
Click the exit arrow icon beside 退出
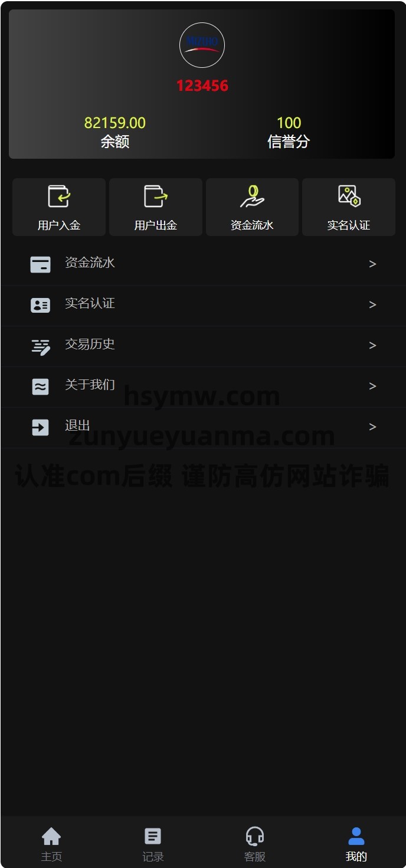coord(40,427)
